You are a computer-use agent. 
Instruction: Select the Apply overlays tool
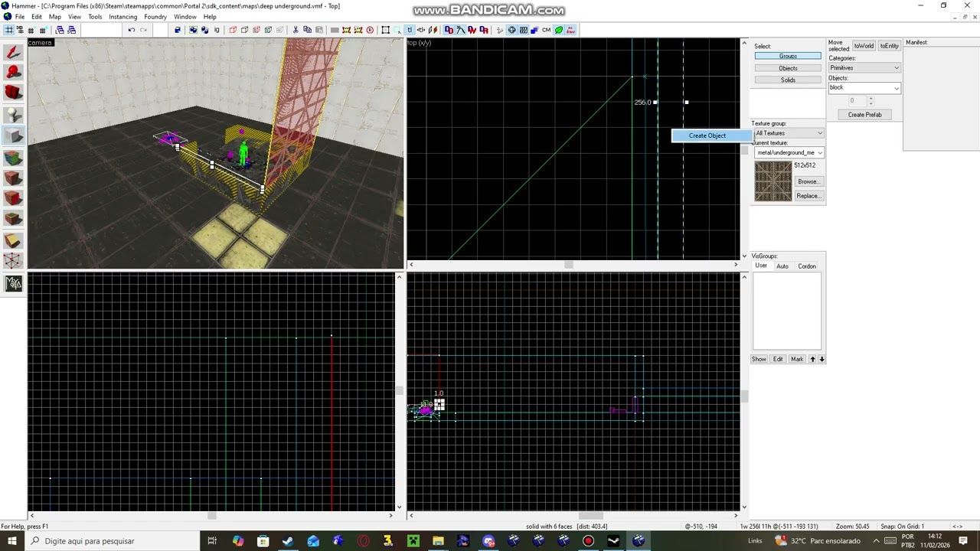coord(13,220)
